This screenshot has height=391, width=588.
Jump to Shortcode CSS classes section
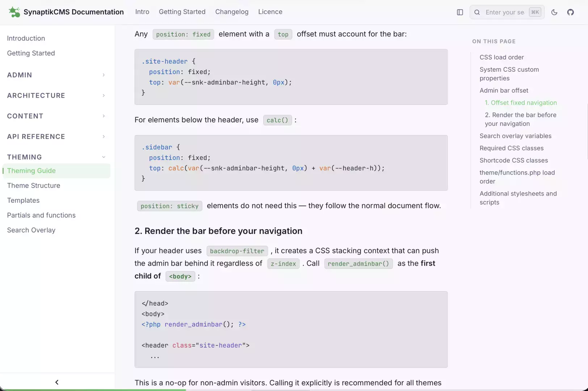click(x=513, y=161)
